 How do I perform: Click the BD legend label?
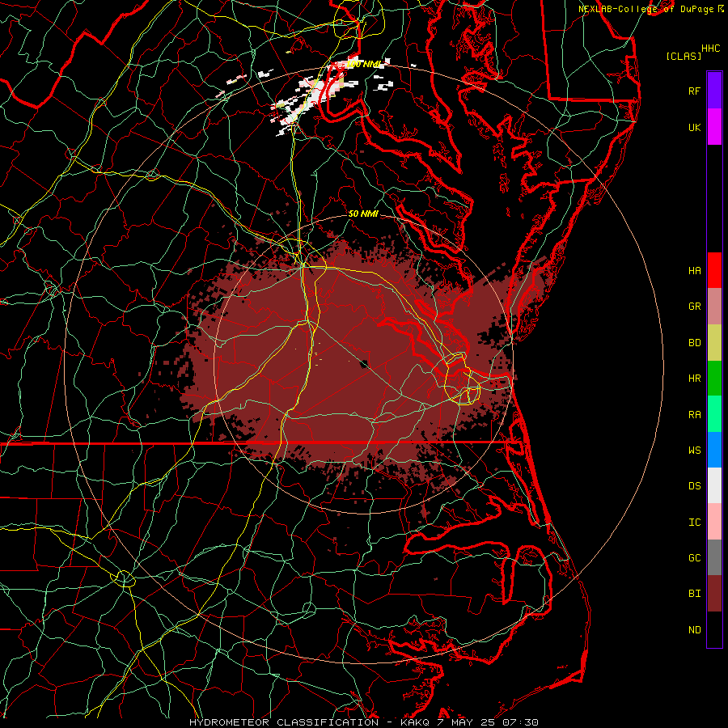694,343
